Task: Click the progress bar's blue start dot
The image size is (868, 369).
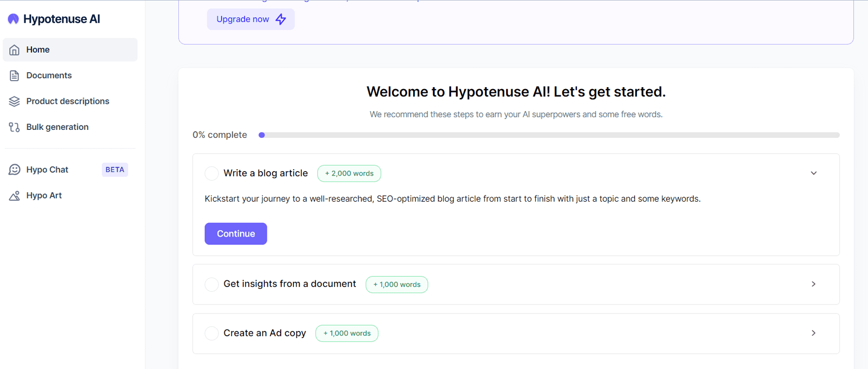Action: [x=262, y=135]
